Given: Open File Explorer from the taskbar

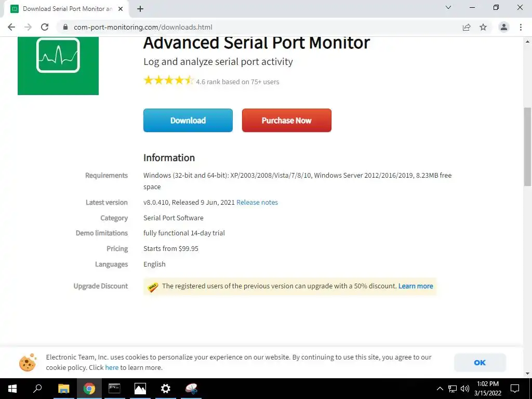Looking at the screenshot, I should click(x=63, y=389).
